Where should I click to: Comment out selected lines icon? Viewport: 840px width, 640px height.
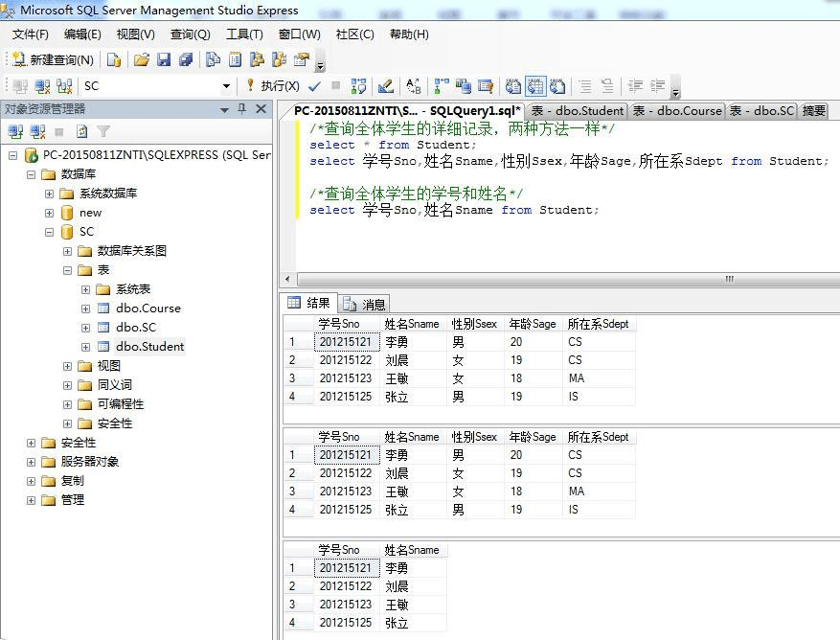pos(585,86)
